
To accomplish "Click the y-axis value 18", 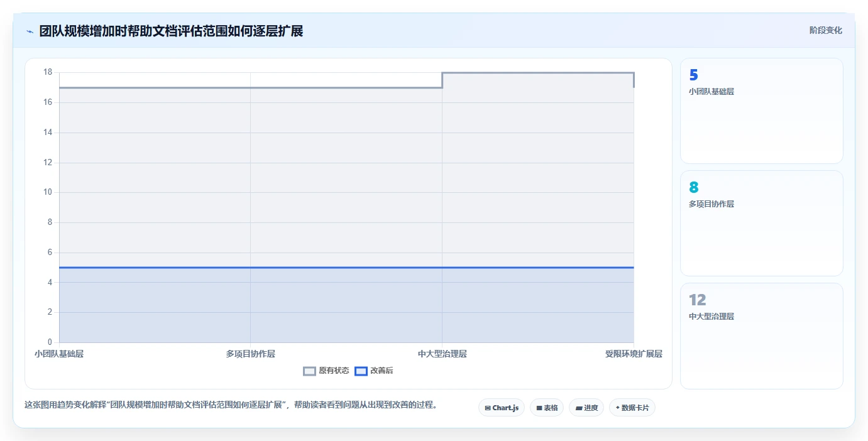I will [x=48, y=72].
